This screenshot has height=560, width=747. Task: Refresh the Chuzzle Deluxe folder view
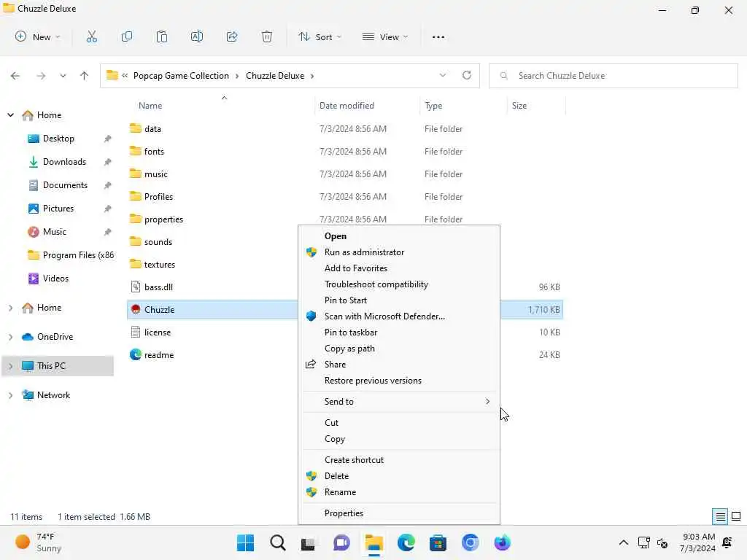coord(467,75)
